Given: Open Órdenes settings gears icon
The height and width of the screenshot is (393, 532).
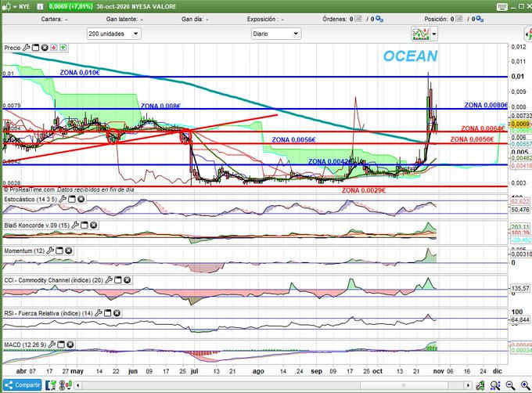Looking at the screenshot, I should pyautogui.click(x=379, y=20).
